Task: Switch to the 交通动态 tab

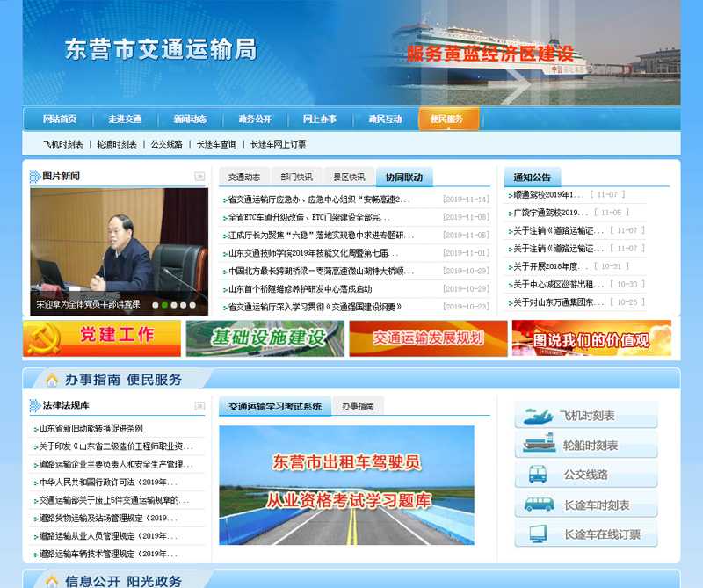Action: (x=244, y=178)
